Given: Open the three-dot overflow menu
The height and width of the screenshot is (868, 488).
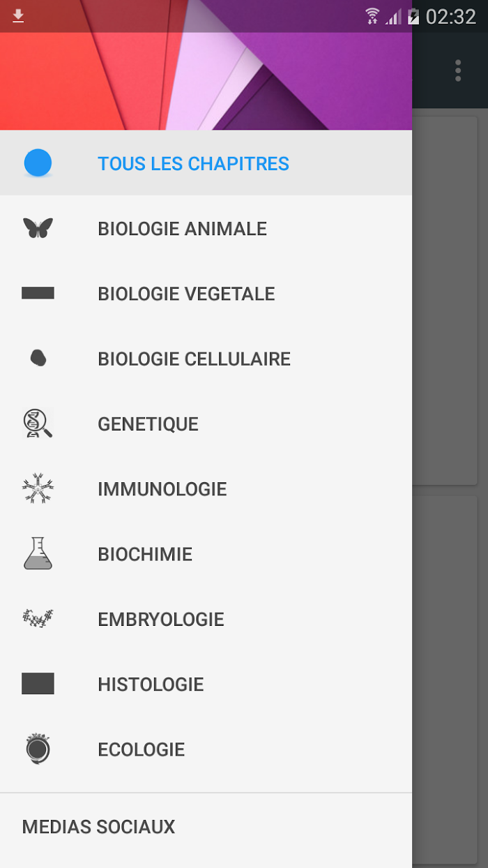Looking at the screenshot, I should (458, 70).
